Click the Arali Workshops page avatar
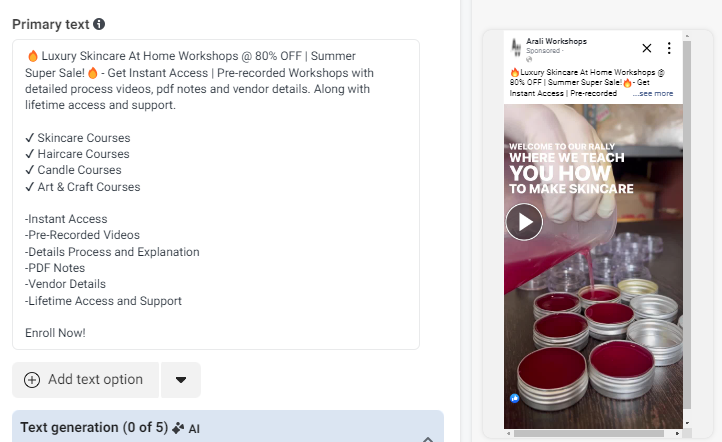This screenshot has height=442, width=722. [x=516, y=47]
